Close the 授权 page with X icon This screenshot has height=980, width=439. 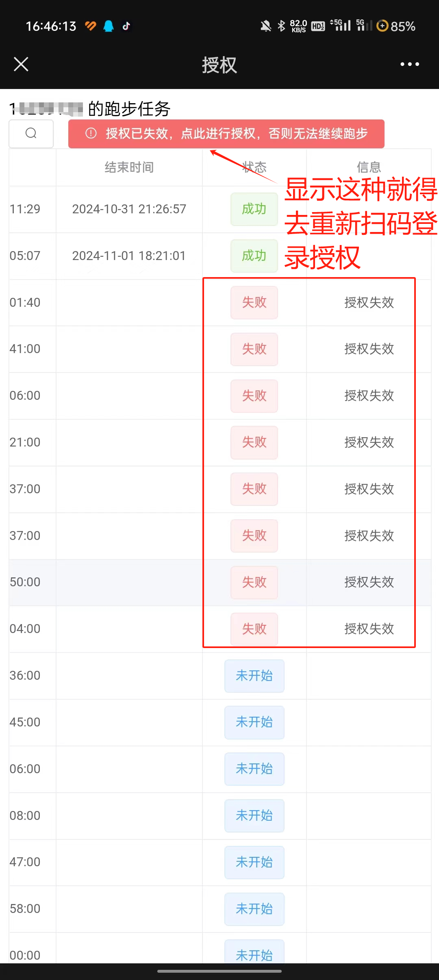[21, 64]
